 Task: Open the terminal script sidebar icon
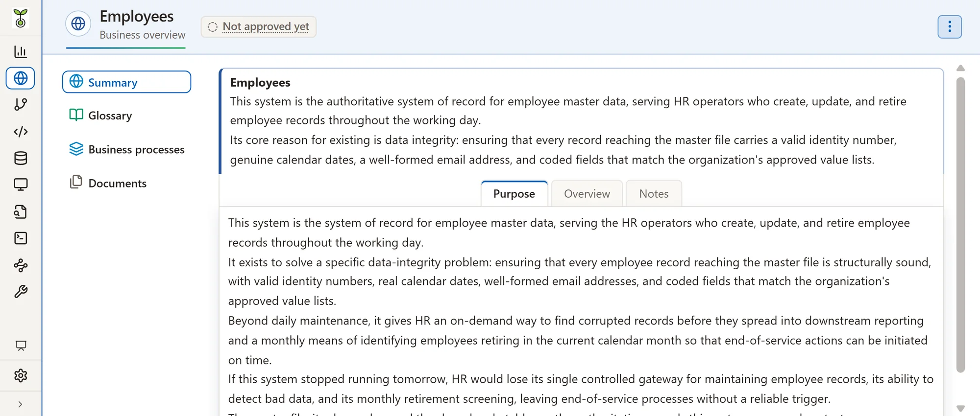pyautogui.click(x=21, y=238)
